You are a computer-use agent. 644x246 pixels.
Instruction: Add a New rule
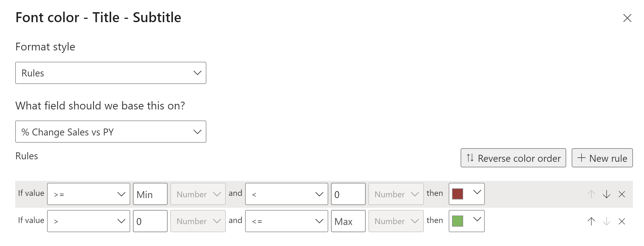602,158
